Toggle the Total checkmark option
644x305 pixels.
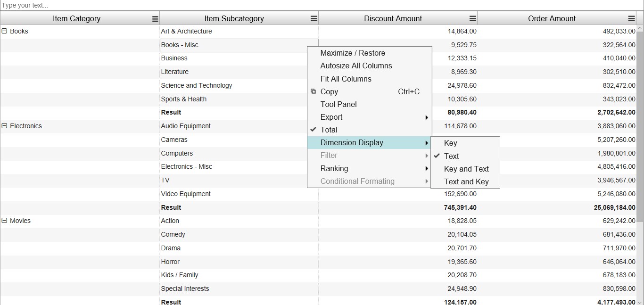pyautogui.click(x=329, y=130)
